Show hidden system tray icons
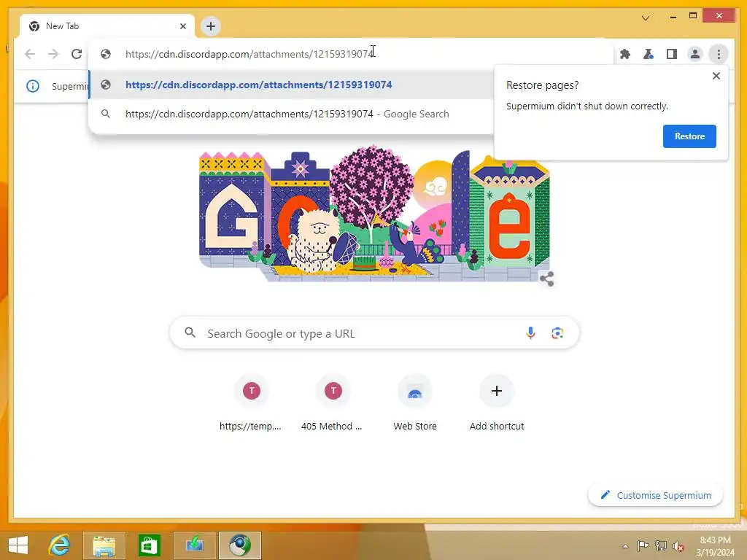The image size is (747, 560). [625, 546]
